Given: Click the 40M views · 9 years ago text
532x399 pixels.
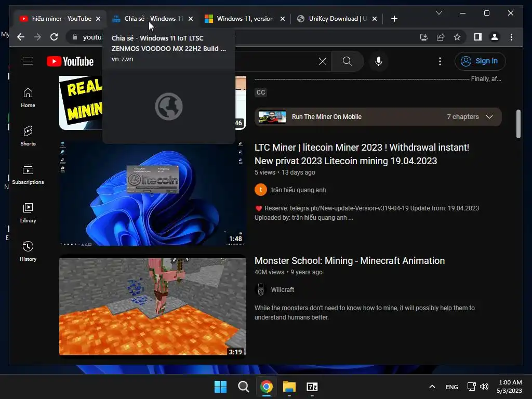Looking at the screenshot, I should point(288,272).
